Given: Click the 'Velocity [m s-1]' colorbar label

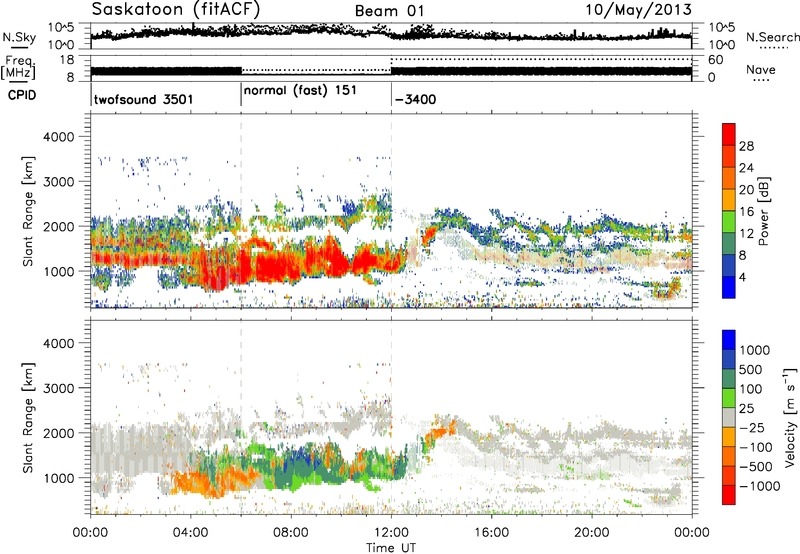Looking at the screenshot, I should coord(790,416).
